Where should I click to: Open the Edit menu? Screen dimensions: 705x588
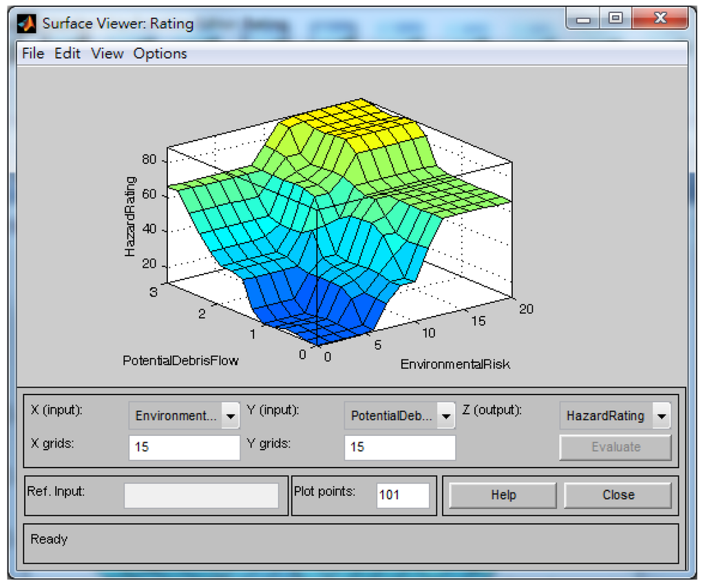pyautogui.click(x=67, y=54)
